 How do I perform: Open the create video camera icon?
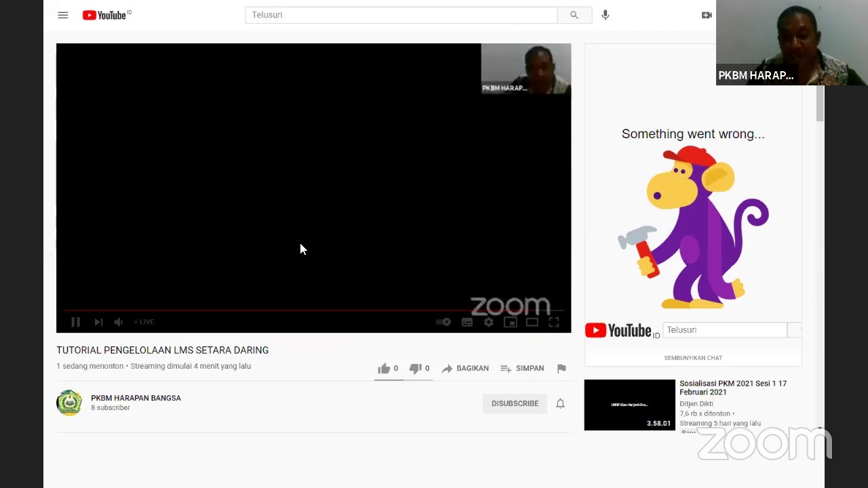pos(707,15)
